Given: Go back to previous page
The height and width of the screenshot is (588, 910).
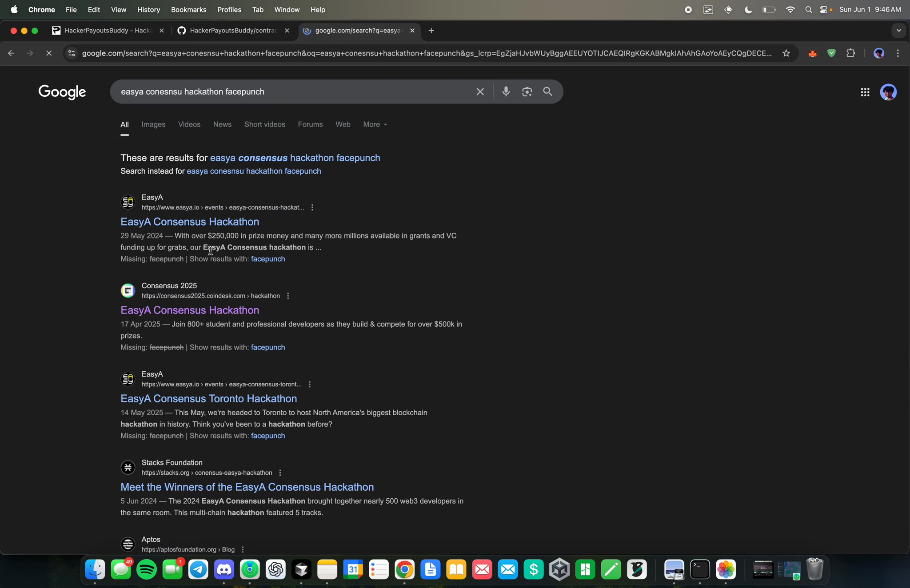Looking at the screenshot, I should pos(11,53).
